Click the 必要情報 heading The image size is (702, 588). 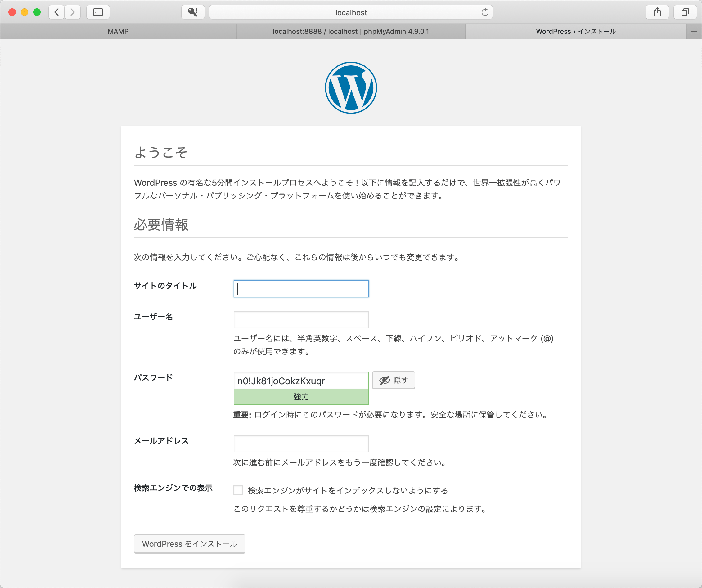161,225
